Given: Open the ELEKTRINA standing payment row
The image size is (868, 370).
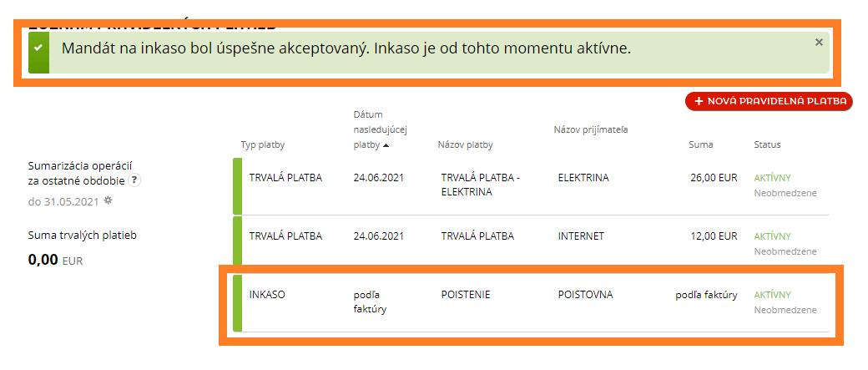Looking at the screenshot, I should tap(531, 186).
